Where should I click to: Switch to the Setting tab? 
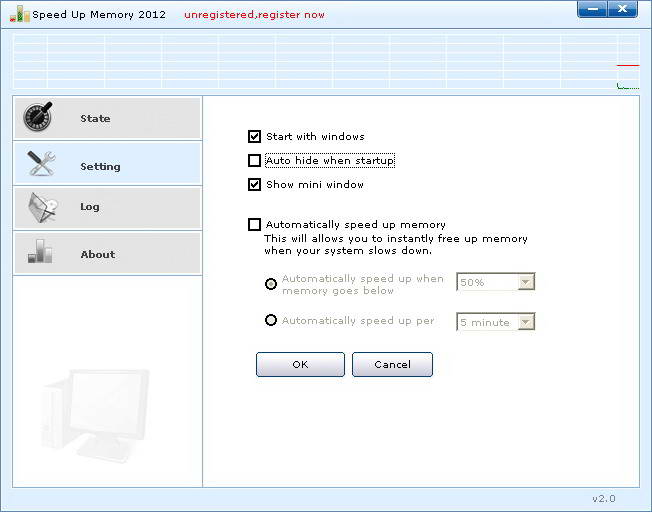click(x=108, y=163)
